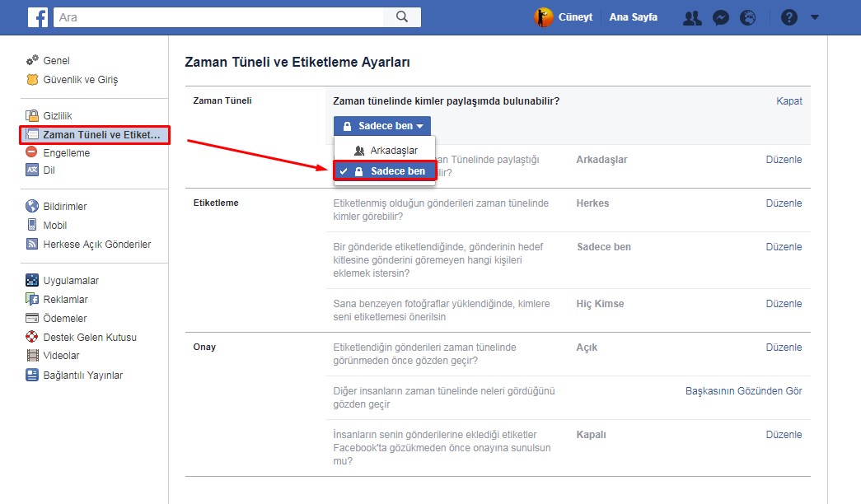Open Engelleme settings in sidebar
The width and height of the screenshot is (861, 504).
click(x=66, y=152)
